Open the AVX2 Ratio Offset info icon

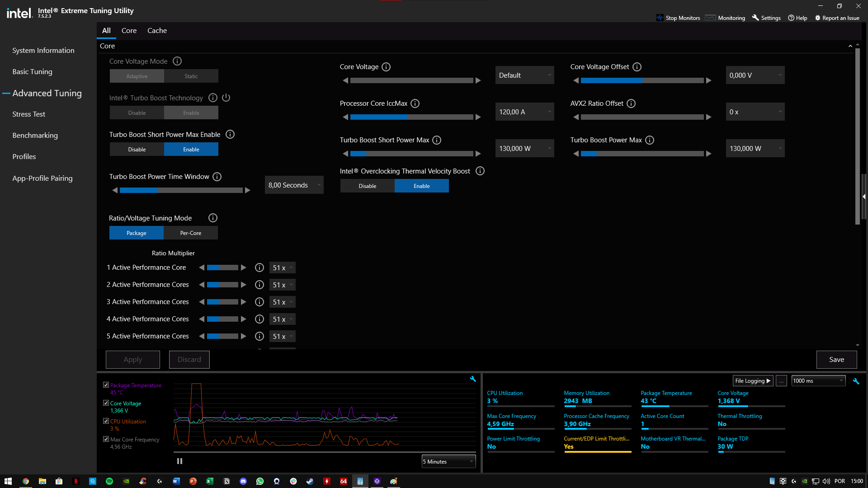coord(631,103)
